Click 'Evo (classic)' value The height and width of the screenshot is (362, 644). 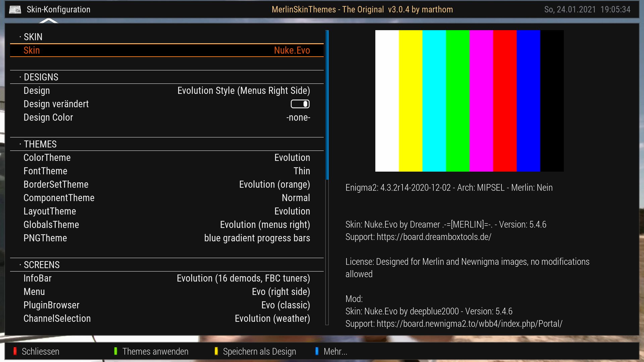285,305
